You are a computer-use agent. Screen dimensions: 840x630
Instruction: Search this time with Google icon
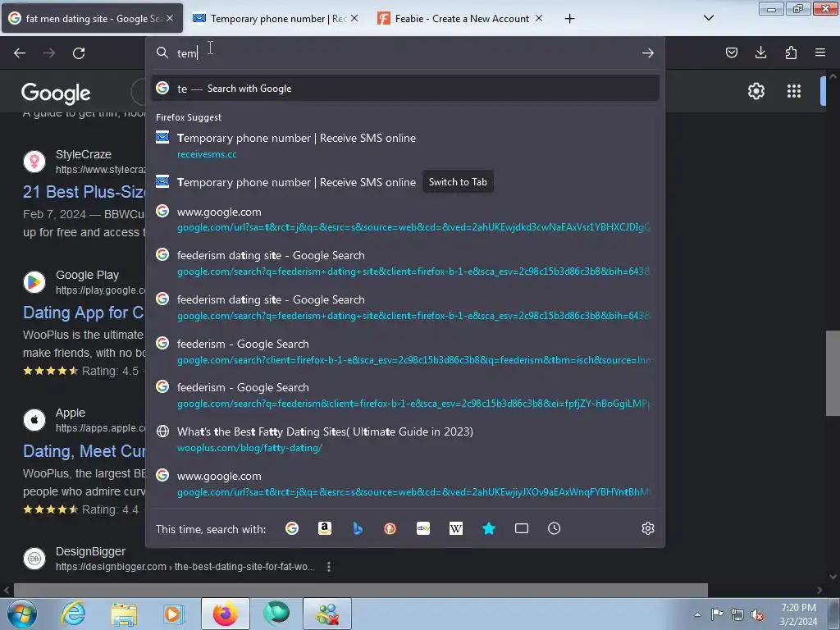(292, 529)
